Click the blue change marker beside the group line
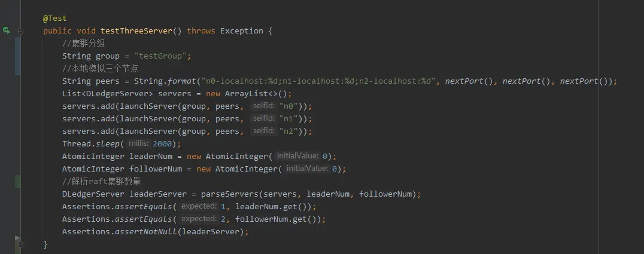The width and height of the screenshot is (644, 254). click(x=18, y=56)
